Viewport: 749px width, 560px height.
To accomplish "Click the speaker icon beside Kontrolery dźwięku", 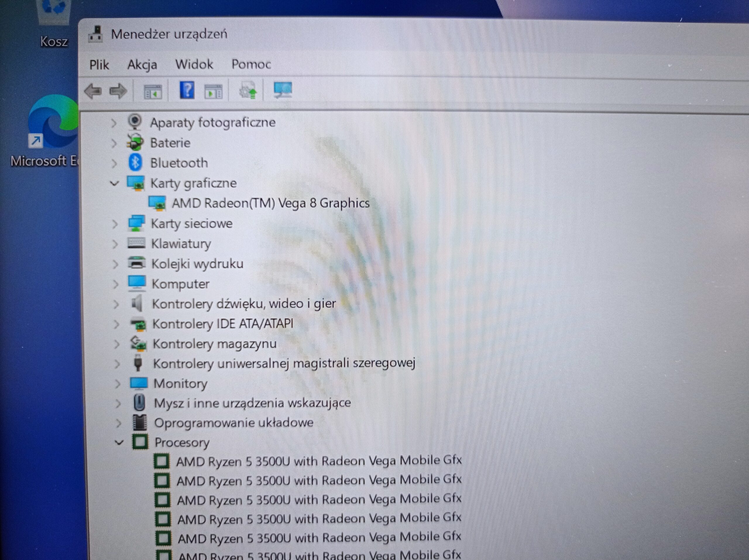I will (x=137, y=303).
